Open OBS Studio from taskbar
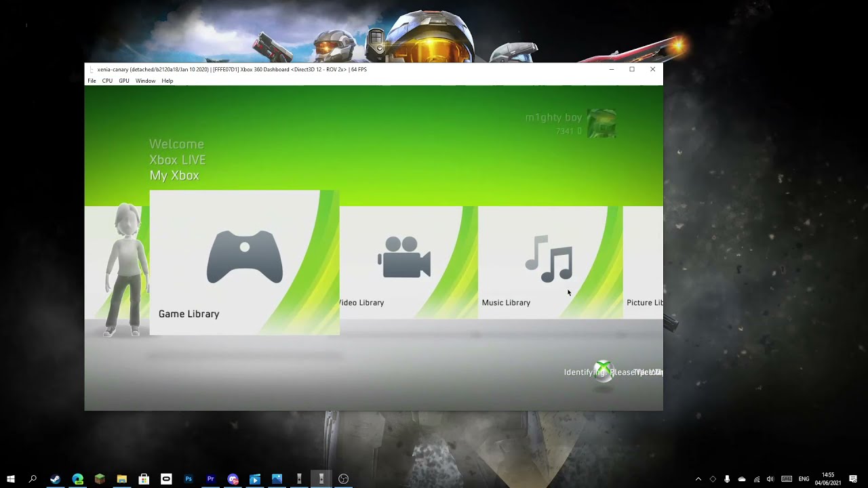The height and width of the screenshot is (488, 868). [344, 479]
